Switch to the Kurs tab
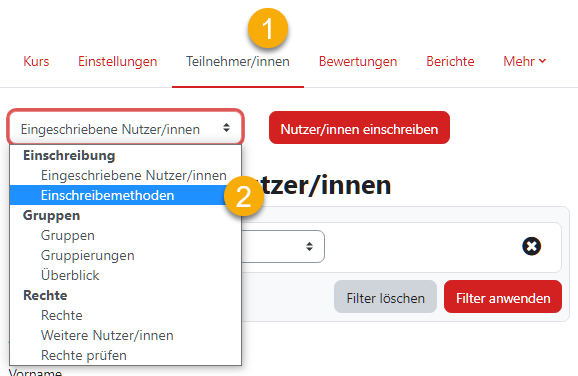578x376 pixels. tap(36, 61)
